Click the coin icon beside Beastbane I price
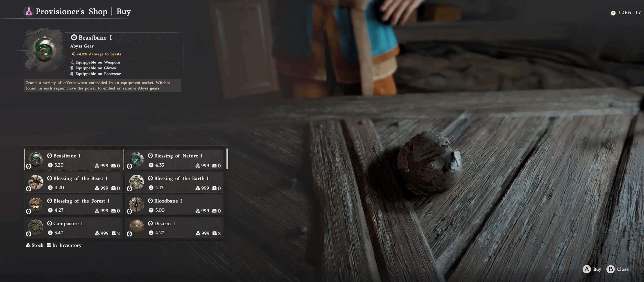644x282 pixels. [x=50, y=165]
